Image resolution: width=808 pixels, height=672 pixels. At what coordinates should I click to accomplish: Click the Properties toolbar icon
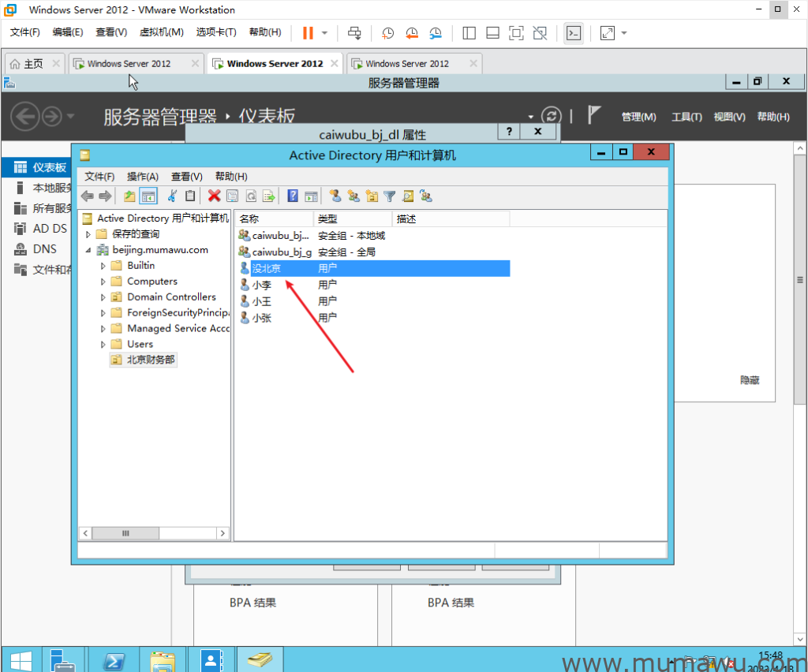[x=233, y=196]
